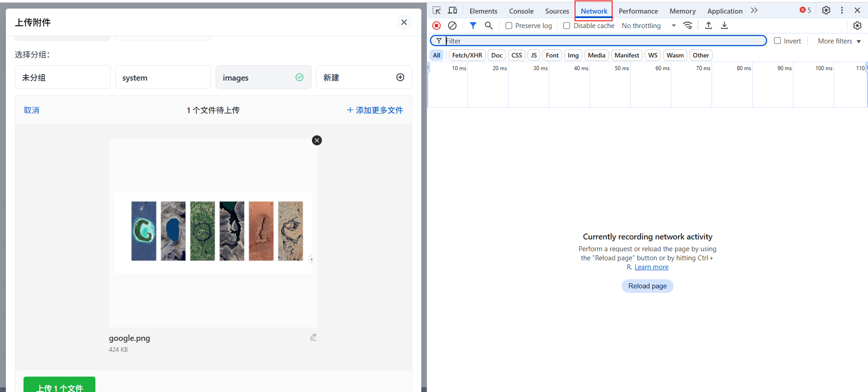Clear the network log
The height and width of the screenshot is (392, 868).
click(x=452, y=25)
